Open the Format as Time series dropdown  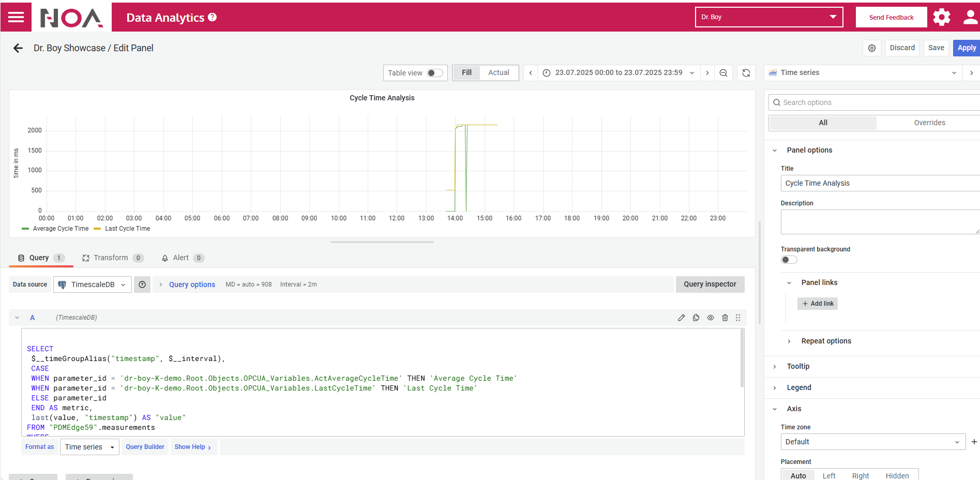[89, 447]
